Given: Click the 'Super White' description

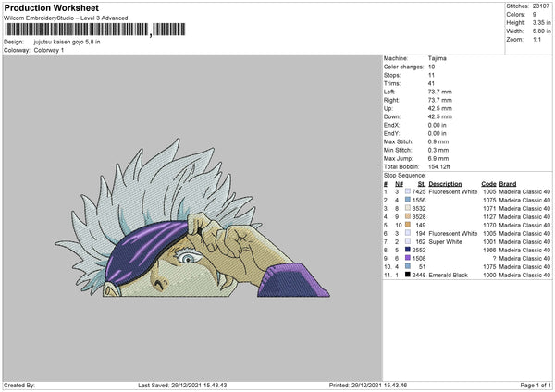Looking at the screenshot, I should [x=445, y=242].
